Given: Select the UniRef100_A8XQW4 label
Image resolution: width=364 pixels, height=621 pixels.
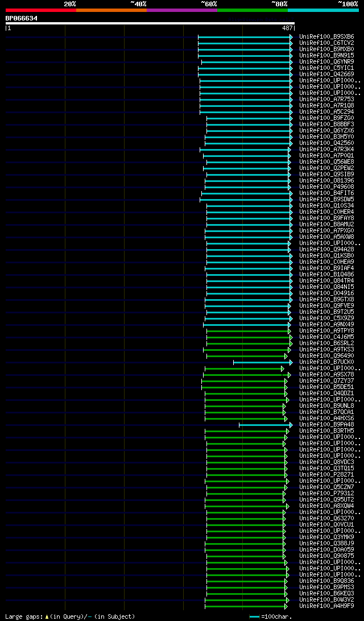Looking at the screenshot, I should coord(327,506).
